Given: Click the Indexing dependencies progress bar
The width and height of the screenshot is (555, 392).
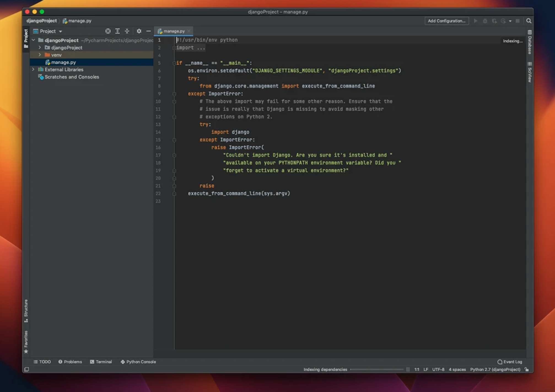Looking at the screenshot, I should coord(377,369).
